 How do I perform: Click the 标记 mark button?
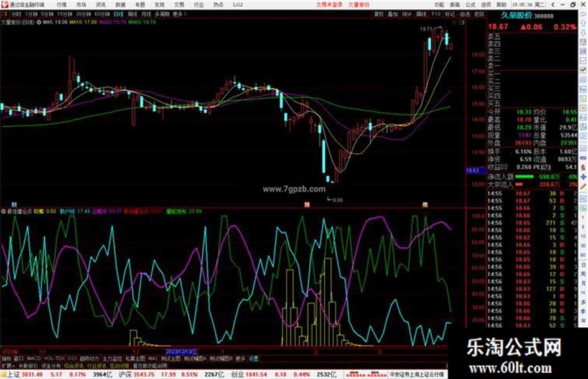(x=450, y=14)
